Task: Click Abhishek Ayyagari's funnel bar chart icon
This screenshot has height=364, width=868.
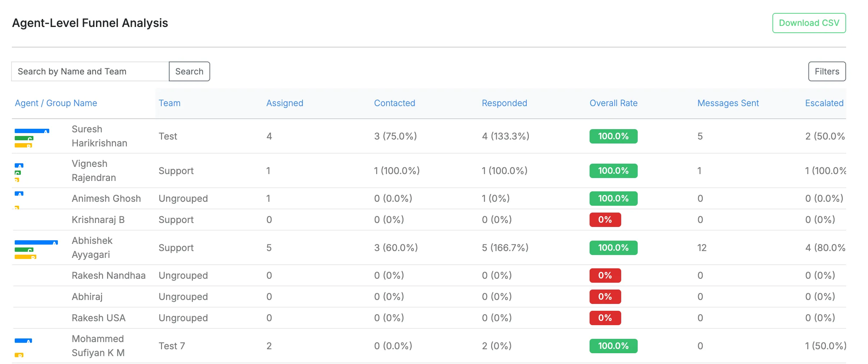Action: pos(36,250)
